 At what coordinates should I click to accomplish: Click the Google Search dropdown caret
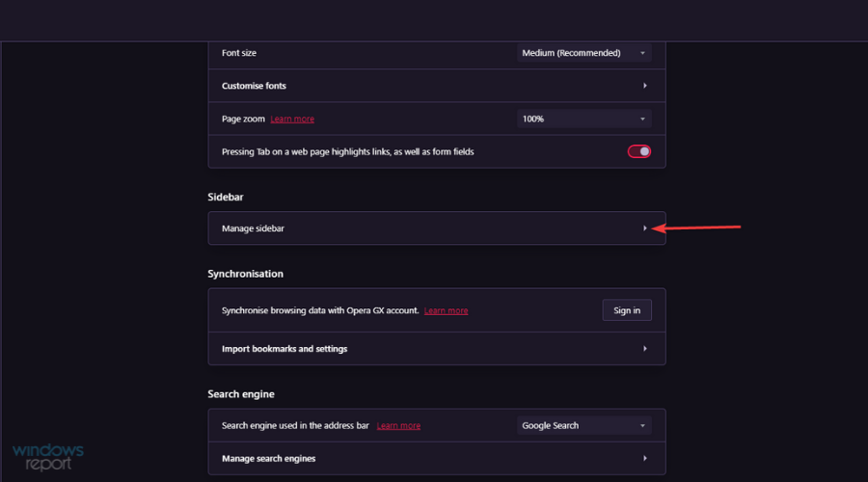pyautogui.click(x=642, y=425)
